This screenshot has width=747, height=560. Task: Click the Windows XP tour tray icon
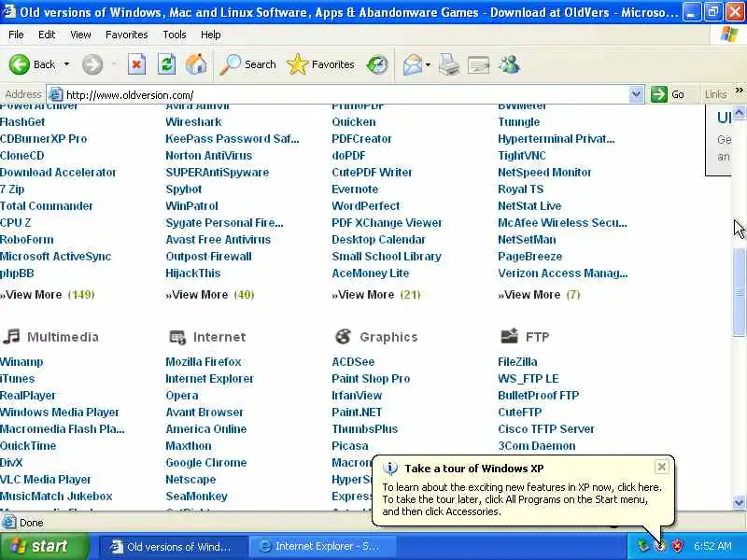(x=660, y=546)
